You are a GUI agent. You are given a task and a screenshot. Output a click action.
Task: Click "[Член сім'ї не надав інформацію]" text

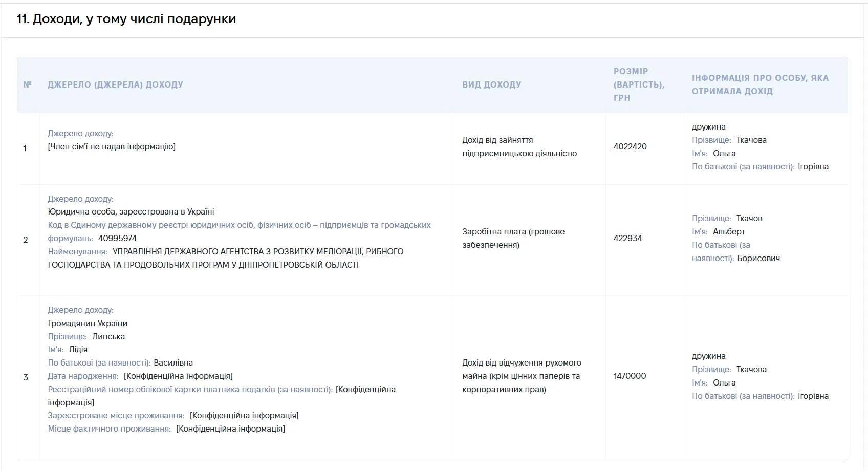pos(112,146)
